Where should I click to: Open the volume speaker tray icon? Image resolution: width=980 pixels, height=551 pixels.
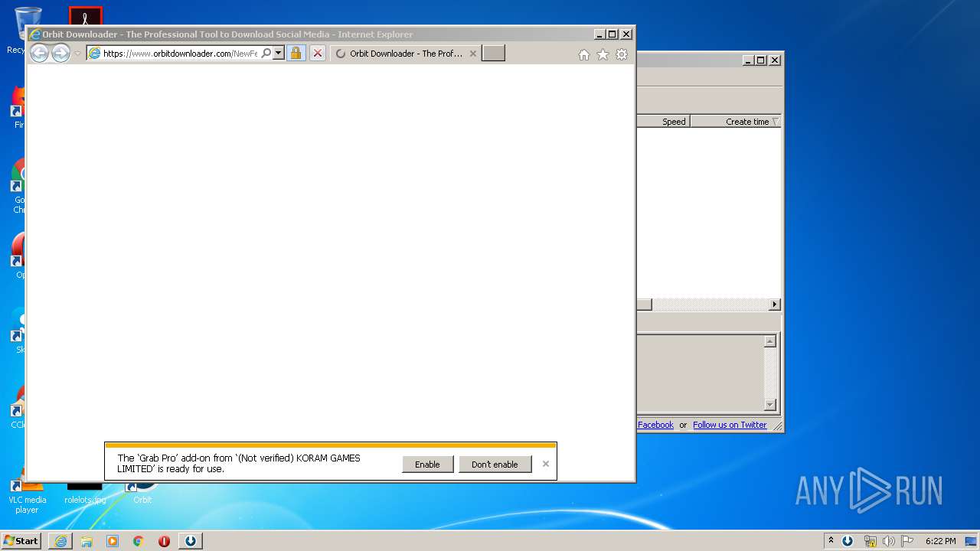click(888, 541)
